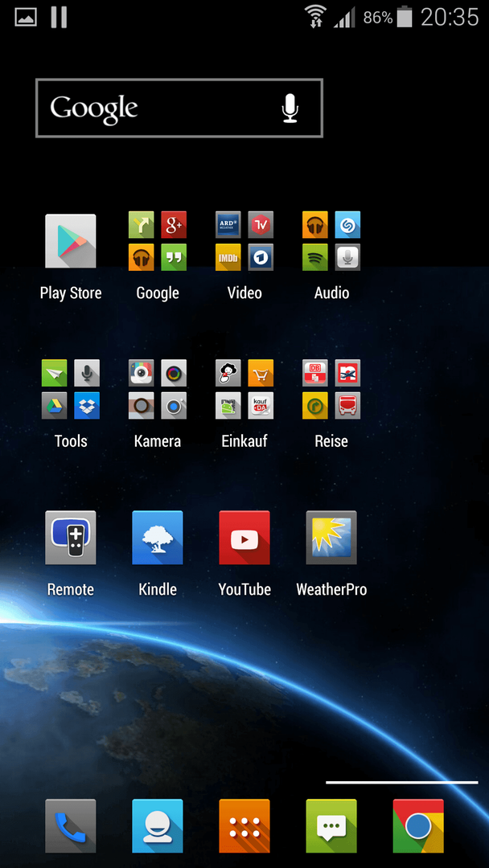This screenshot has height=868, width=489.
Task: Open Play Music in the Google folder
Action: pyautogui.click(x=141, y=257)
